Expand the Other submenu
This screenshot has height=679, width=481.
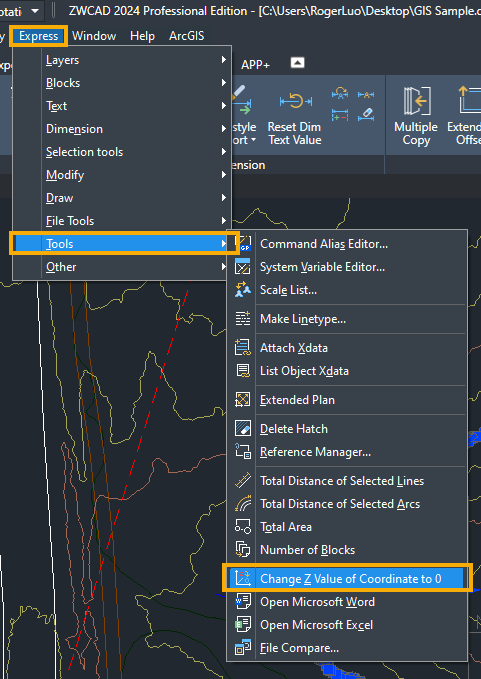pyautogui.click(x=122, y=267)
